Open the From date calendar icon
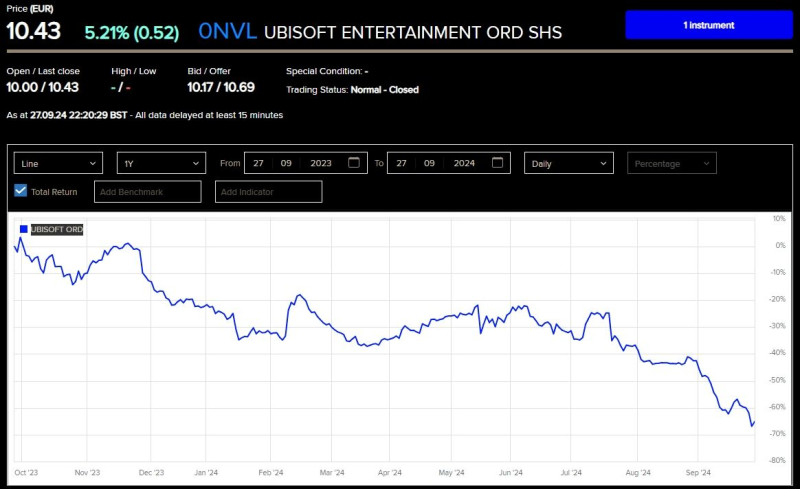The height and width of the screenshot is (489, 800). pos(354,163)
